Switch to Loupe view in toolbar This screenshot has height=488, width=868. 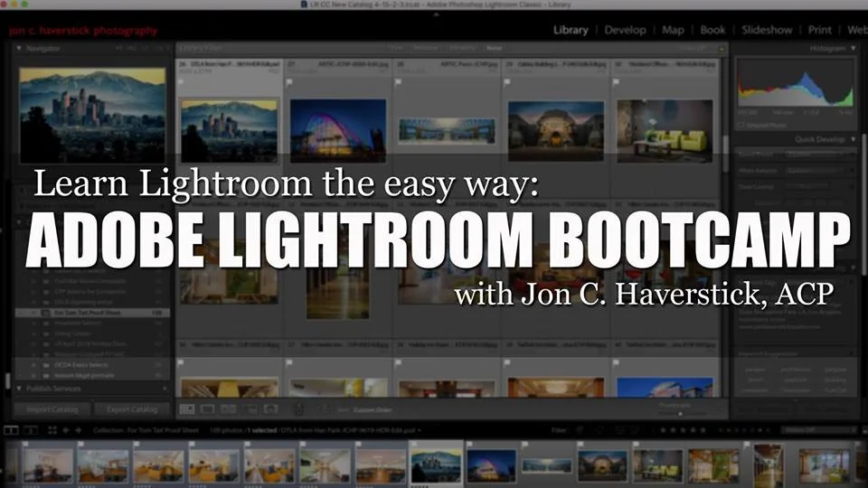208,409
